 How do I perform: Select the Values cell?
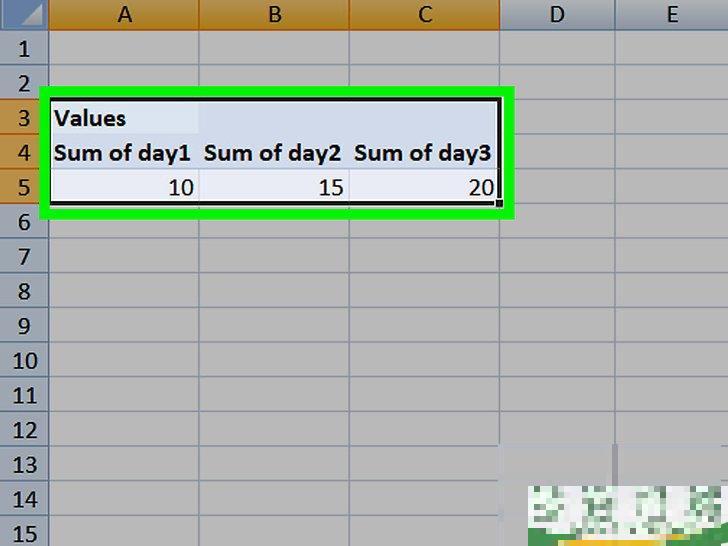(x=124, y=118)
